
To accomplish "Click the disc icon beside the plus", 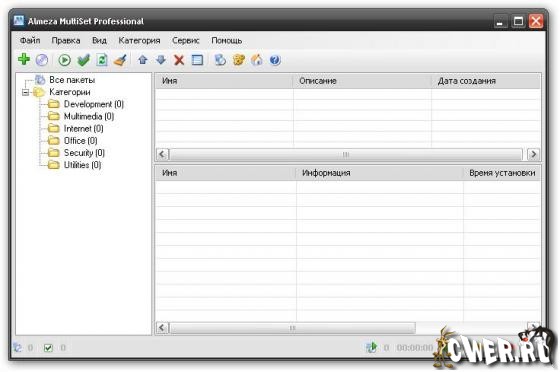I will (42, 60).
